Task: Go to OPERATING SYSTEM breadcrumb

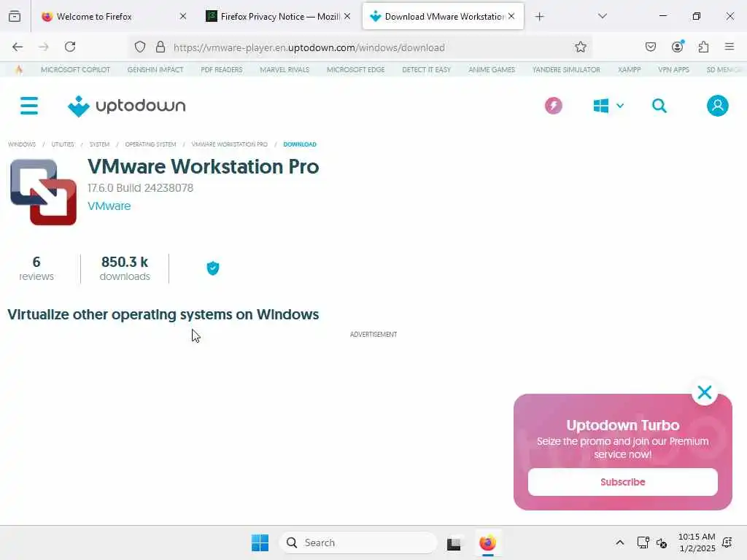Action: (x=150, y=144)
